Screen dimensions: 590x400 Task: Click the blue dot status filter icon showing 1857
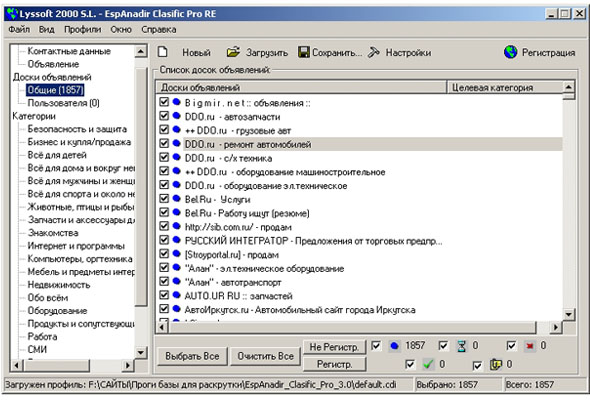pyautogui.click(x=394, y=345)
